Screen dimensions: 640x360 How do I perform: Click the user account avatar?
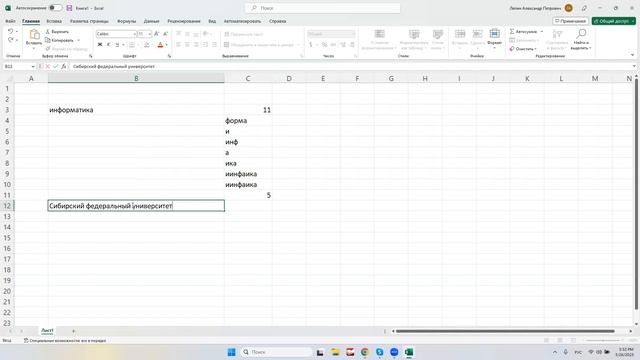pos(569,8)
